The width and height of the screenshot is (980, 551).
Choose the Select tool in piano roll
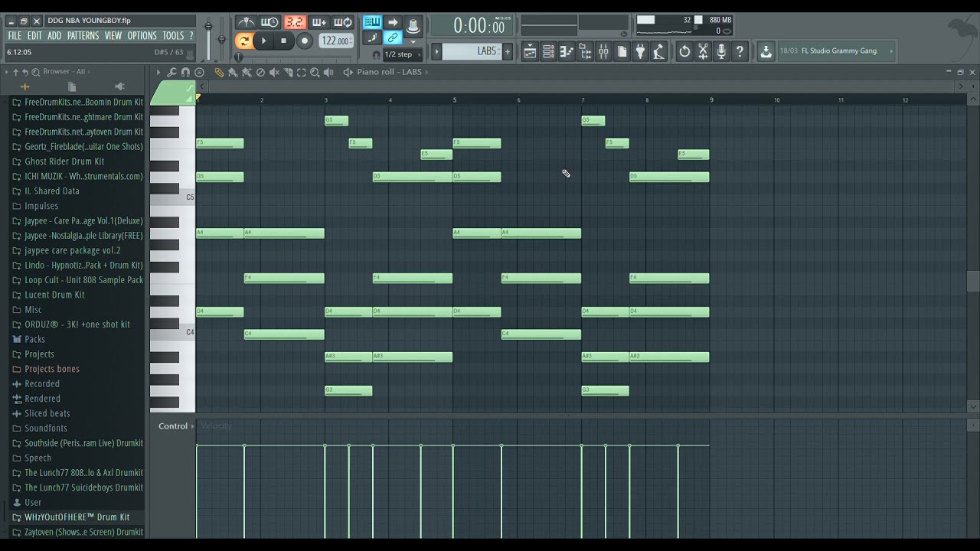(302, 72)
